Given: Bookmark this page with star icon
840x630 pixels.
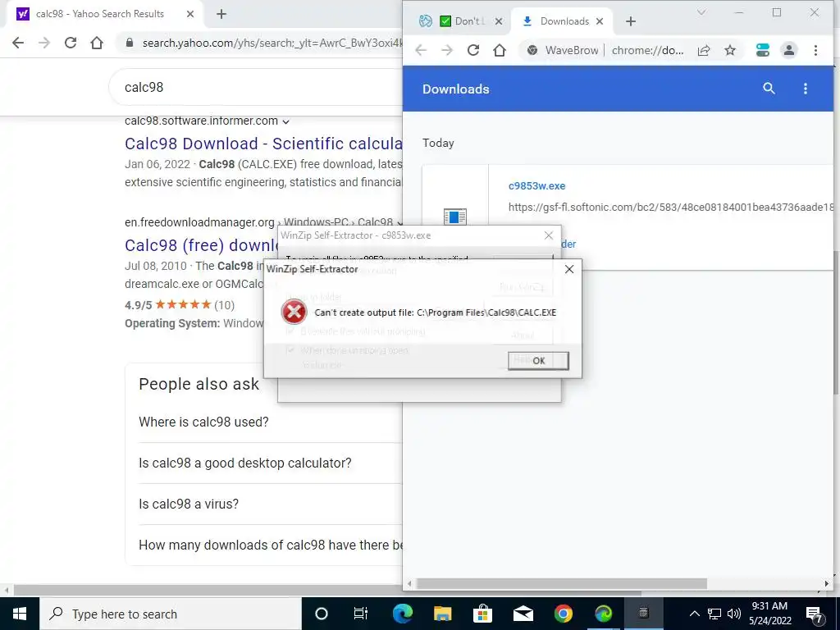Looking at the screenshot, I should coord(729,50).
